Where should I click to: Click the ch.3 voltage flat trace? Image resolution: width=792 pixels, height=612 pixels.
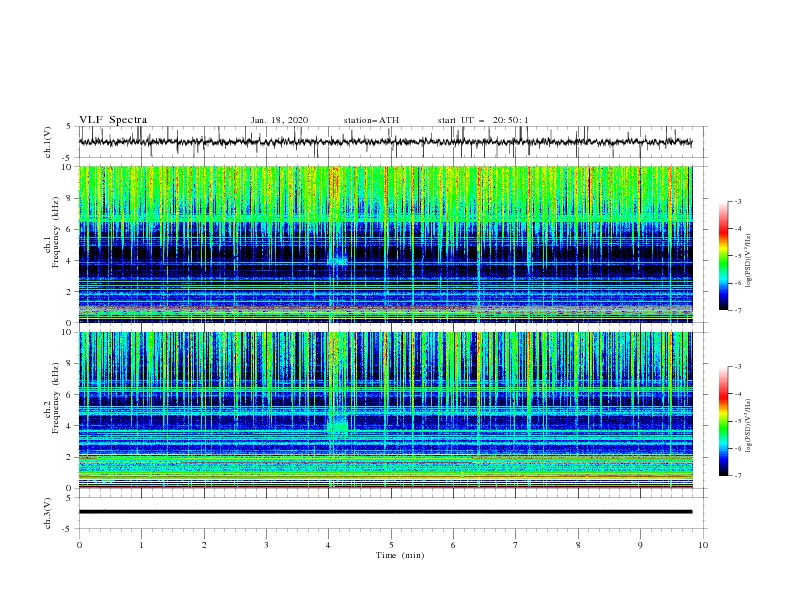(x=385, y=512)
